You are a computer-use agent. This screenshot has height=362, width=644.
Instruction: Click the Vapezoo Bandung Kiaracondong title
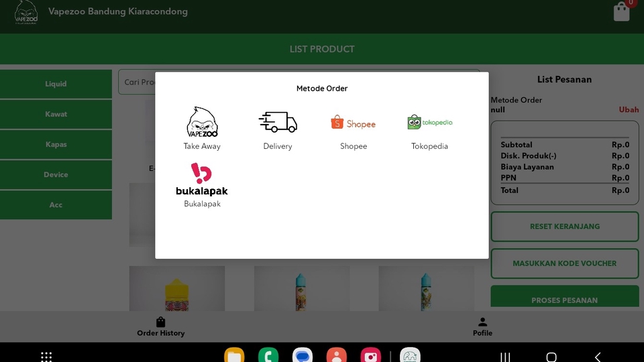118,11
